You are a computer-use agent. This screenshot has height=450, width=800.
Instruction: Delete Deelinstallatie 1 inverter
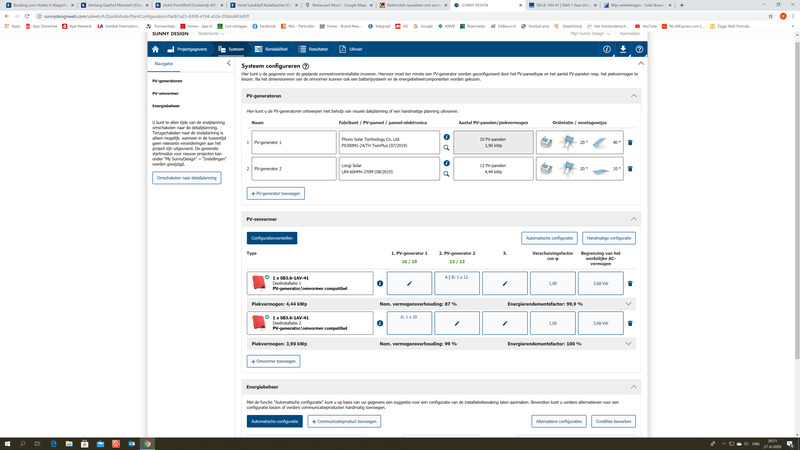coord(630,284)
